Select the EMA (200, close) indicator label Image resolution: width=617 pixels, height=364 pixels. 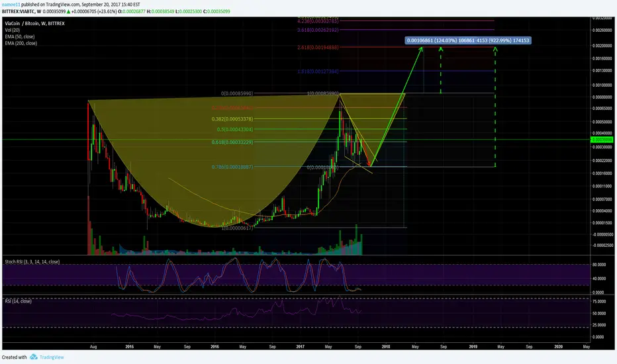pos(21,43)
